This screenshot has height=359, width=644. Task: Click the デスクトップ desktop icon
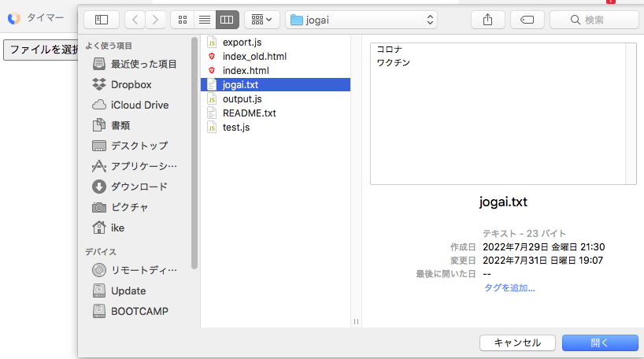pos(99,146)
